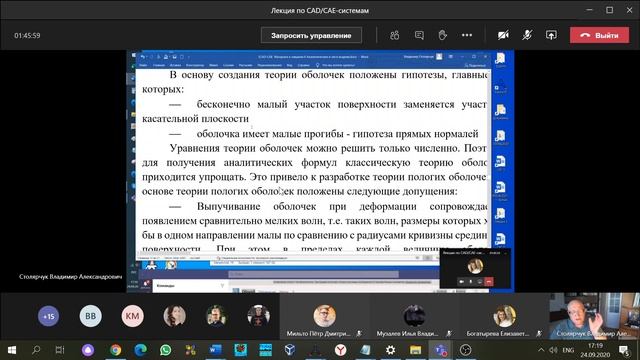The height and width of the screenshot is (360, 640).
Task: Toggle the microphone mute
Action: 527,36
